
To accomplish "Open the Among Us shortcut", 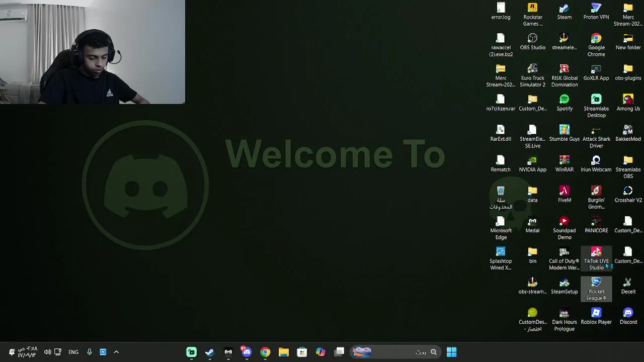I will 628,103.
